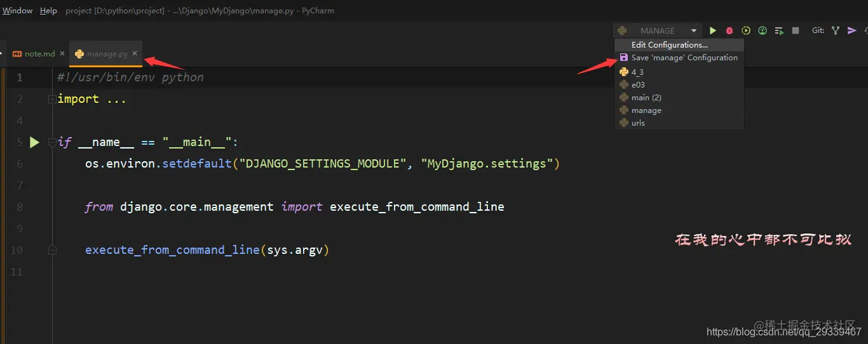This screenshot has width=868, height=344.
Task: Open the Window menu
Action: point(17,11)
